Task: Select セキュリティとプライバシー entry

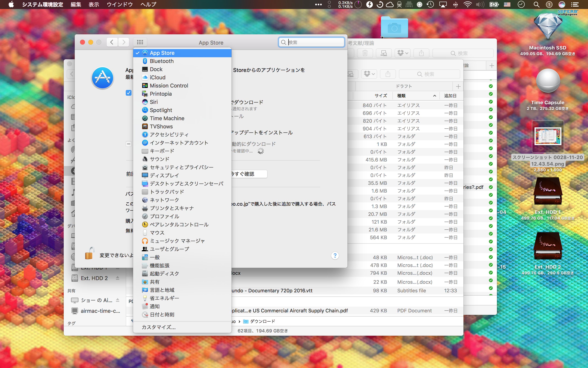Action: 182,167
